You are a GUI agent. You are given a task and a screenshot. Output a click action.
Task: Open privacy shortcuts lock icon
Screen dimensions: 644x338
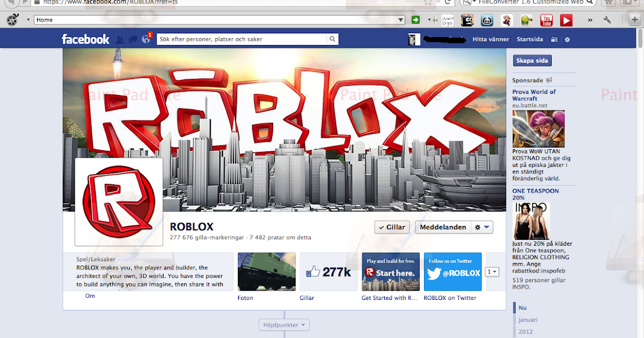point(554,40)
